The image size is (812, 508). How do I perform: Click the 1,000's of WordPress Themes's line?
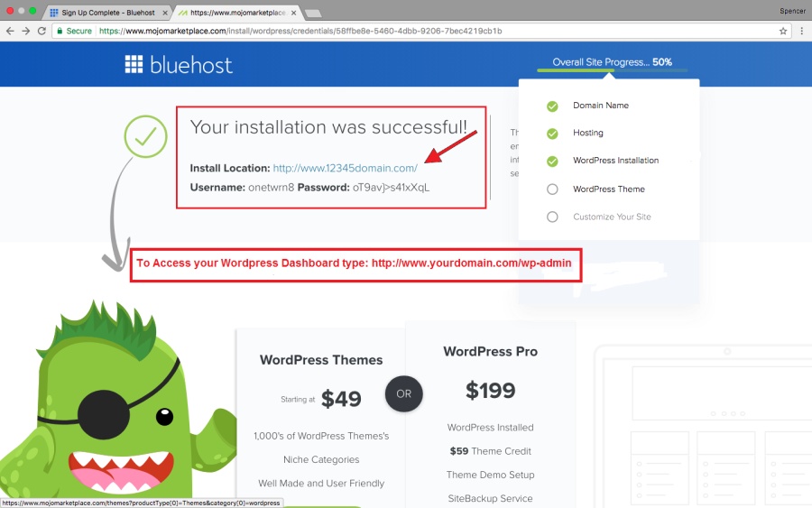(321, 436)
